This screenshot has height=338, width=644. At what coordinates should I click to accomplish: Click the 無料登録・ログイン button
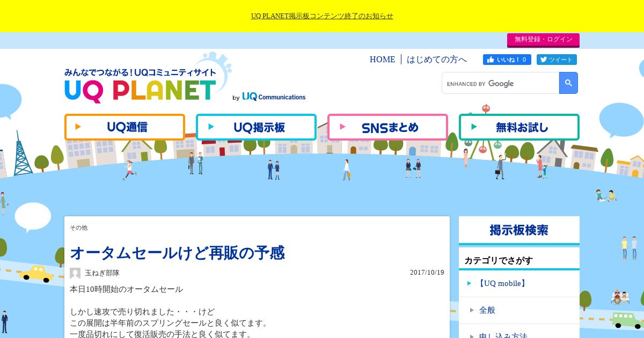543,40
